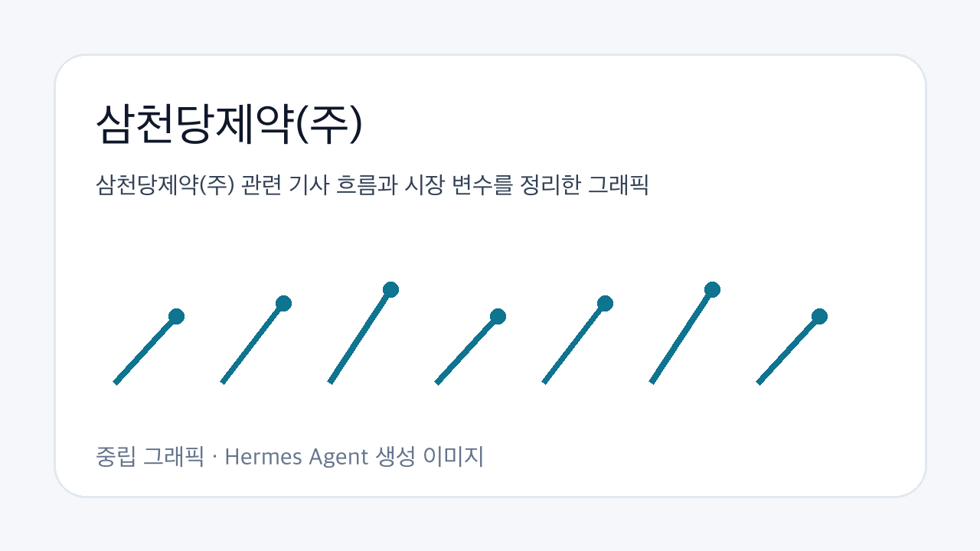The width and height of the screenshot is (980, 551).
Task: Click the middle of the third diagonal line
Action: 360,336
